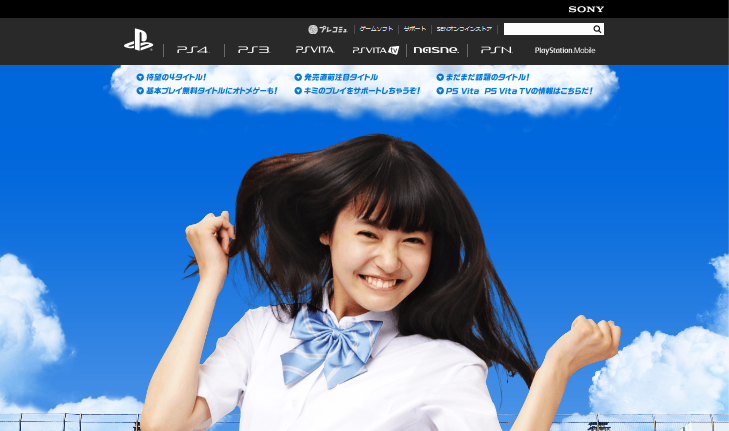729x431 pixels.
Task: Open 発売直前注目タイトル link
Action: click(336, 77)
